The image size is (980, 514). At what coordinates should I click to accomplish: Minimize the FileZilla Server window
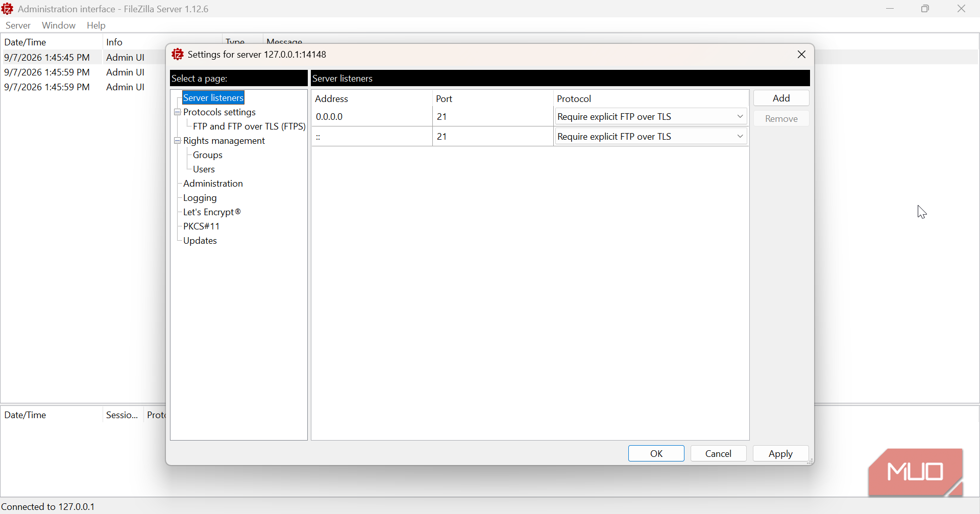click(890, 9)
